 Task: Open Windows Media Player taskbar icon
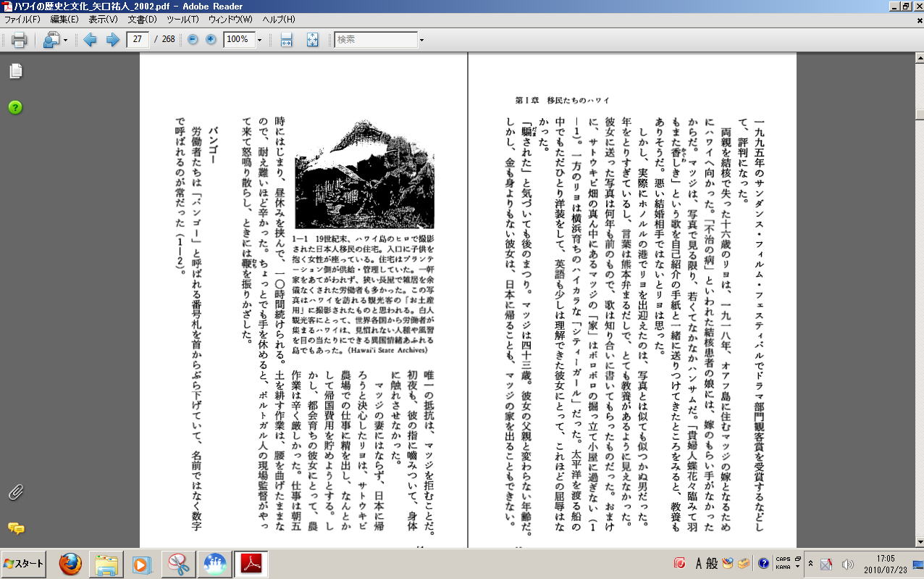(141, 563)
